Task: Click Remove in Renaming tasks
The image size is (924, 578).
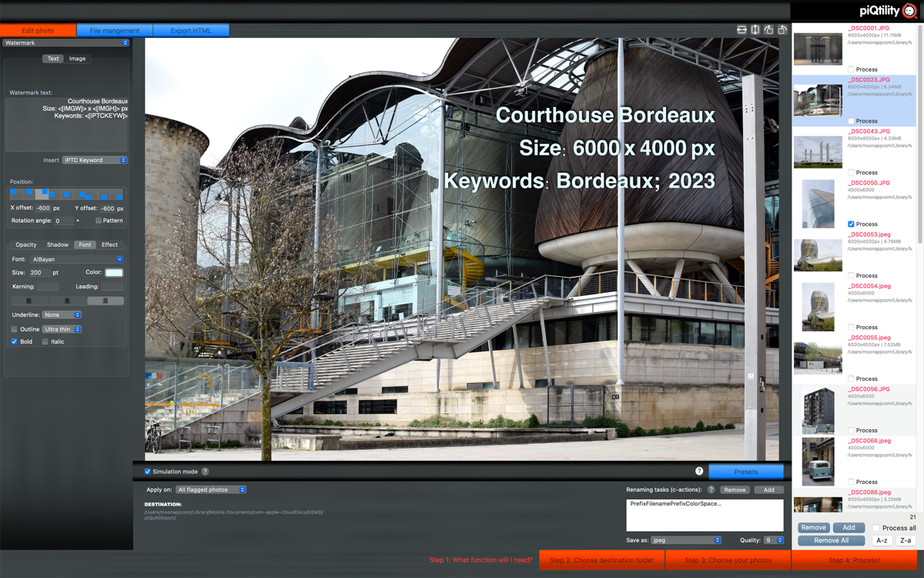Action: pos(735,489)
